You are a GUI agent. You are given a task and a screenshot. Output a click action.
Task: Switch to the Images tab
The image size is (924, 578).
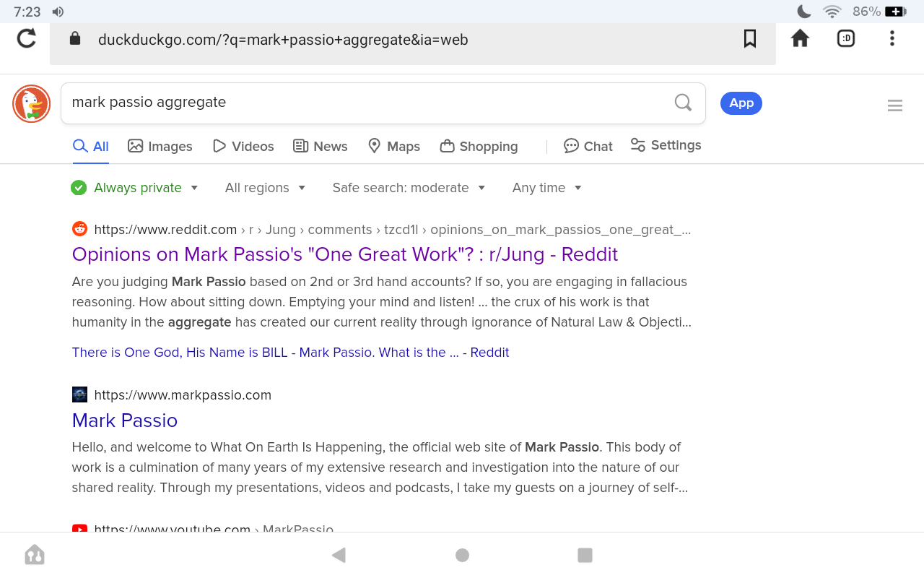(x=160, y=146)
